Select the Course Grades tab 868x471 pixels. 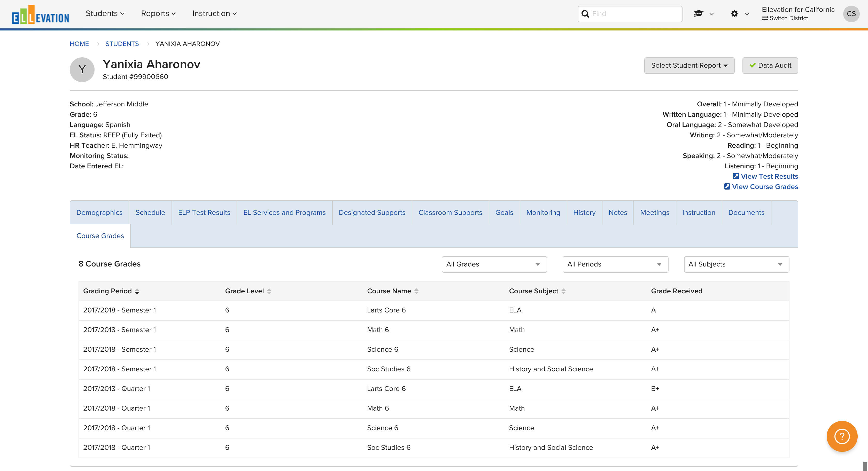(100, 236)
